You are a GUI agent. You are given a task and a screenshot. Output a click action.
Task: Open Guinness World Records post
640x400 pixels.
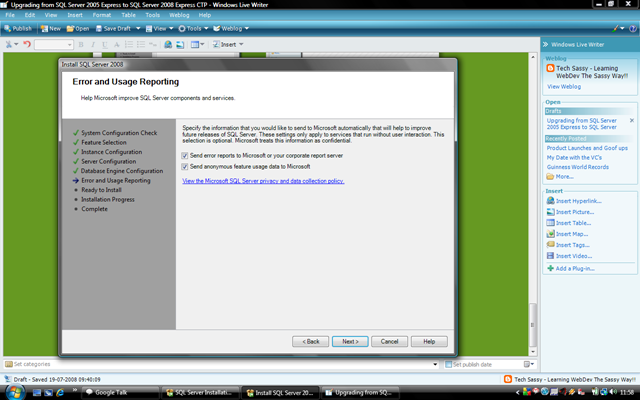pyautogui.click(x=578, y=167)
